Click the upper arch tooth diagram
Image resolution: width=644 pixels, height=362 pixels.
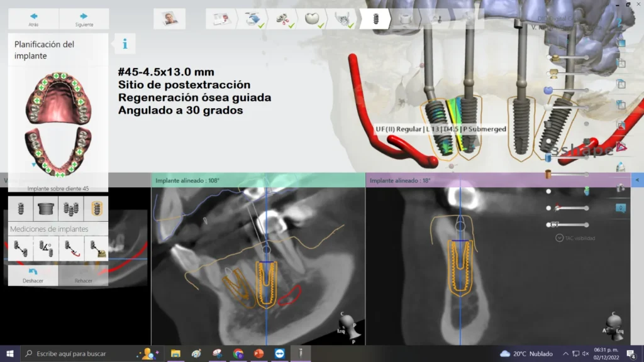pyautogui.click(x=58, y=97)
